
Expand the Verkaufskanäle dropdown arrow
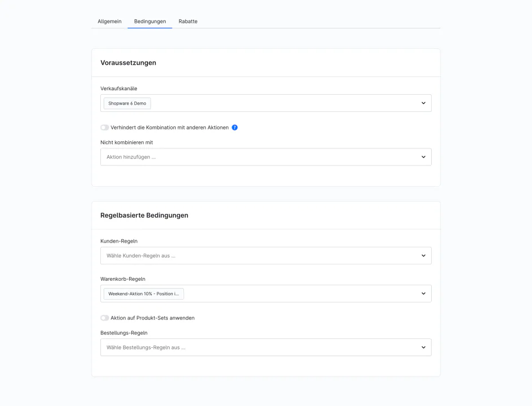click(423, 103)
